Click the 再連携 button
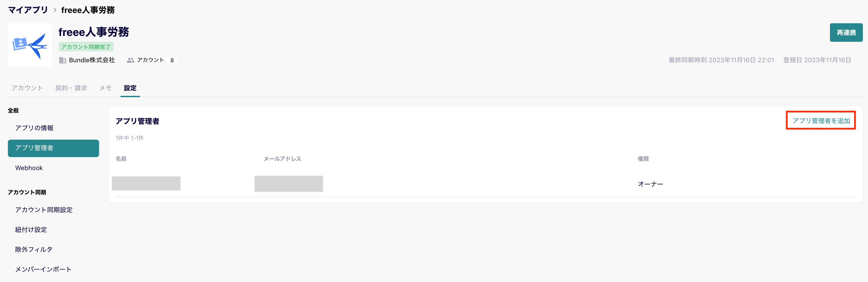Viewport: 868px width, 282px height. pos(846,33)
